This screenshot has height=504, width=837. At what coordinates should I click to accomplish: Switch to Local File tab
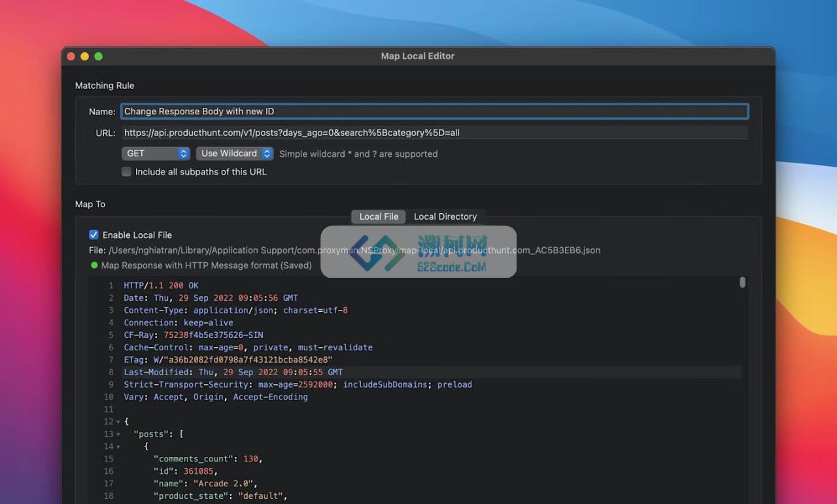pyautogui.click(x=379, y=216)
